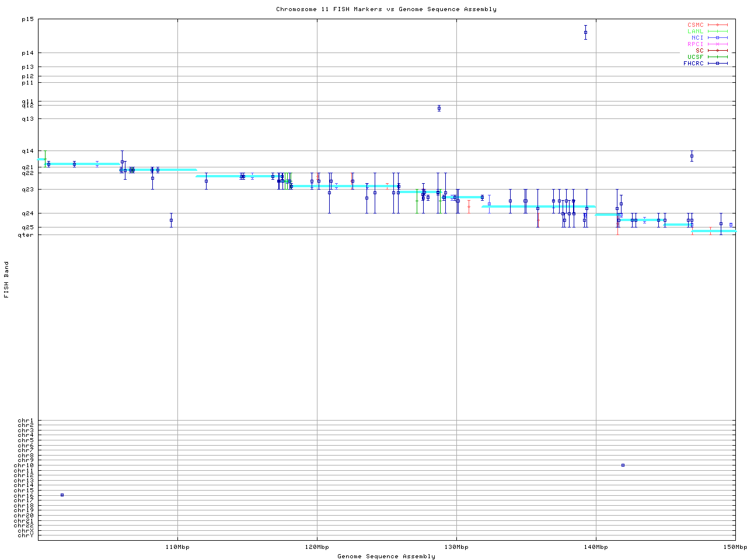Viewport: 747px width, 560px height.
Task: Click the LANL legend entry label
Action: point(695,31)
